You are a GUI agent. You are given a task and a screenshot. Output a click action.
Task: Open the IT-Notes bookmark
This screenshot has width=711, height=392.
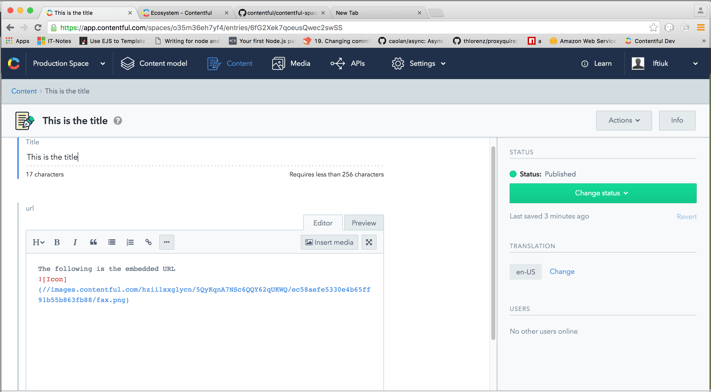tap(54, 41)
